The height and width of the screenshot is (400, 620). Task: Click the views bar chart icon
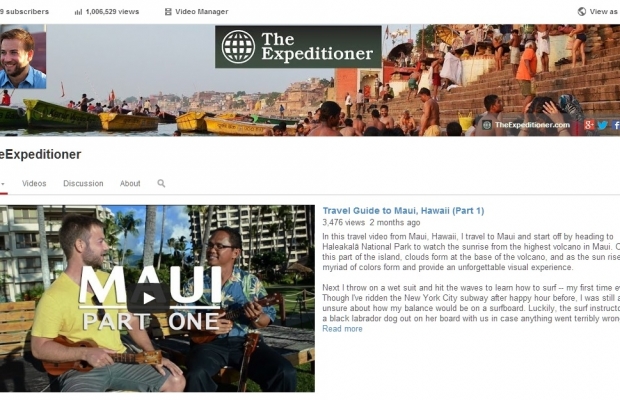78,12
